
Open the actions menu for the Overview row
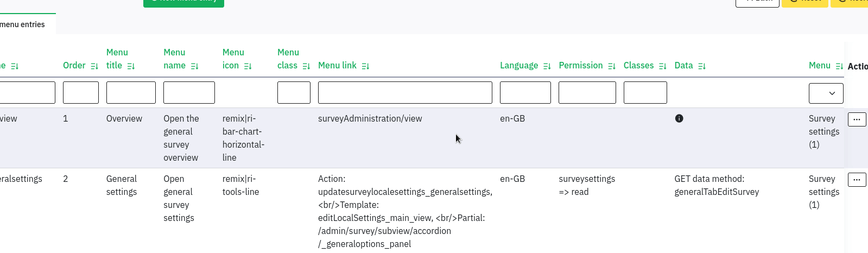857,119
